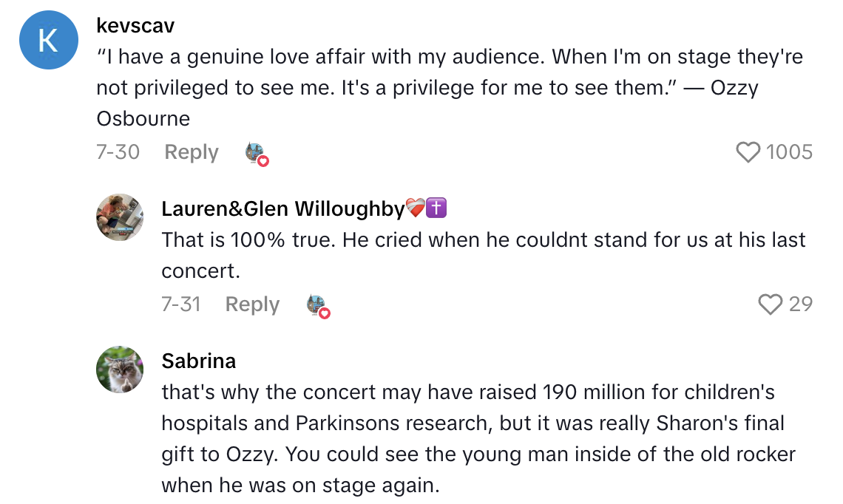Click the 7-30 comment date
This screenshot has height=504, width=843.
point(118,152)
